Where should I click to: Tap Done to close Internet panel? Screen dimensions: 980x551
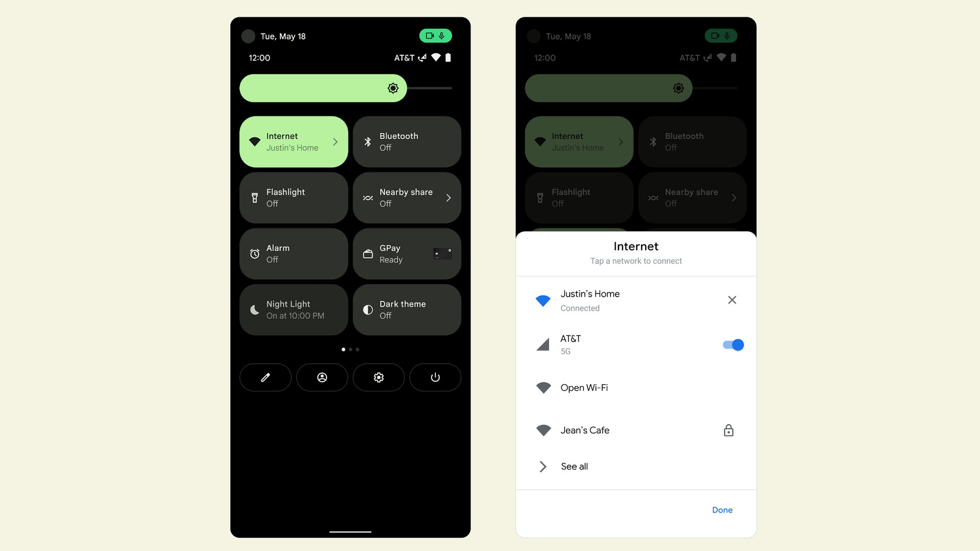[x=722, y=509]
